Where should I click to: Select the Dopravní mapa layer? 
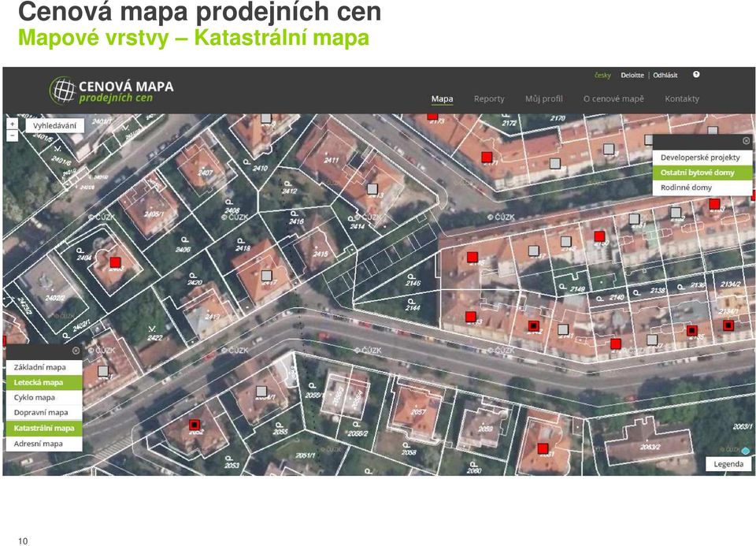[44, 412]
